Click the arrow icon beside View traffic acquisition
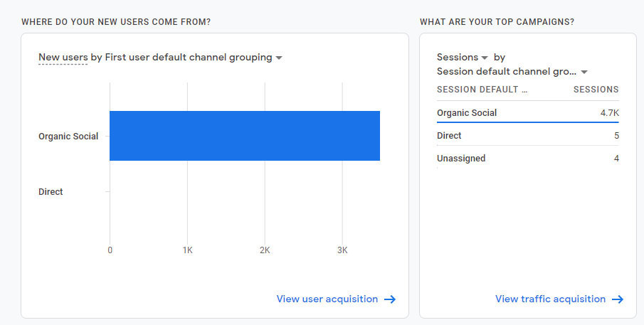Viewport: 644px width, 325px height. coord(618,299)
